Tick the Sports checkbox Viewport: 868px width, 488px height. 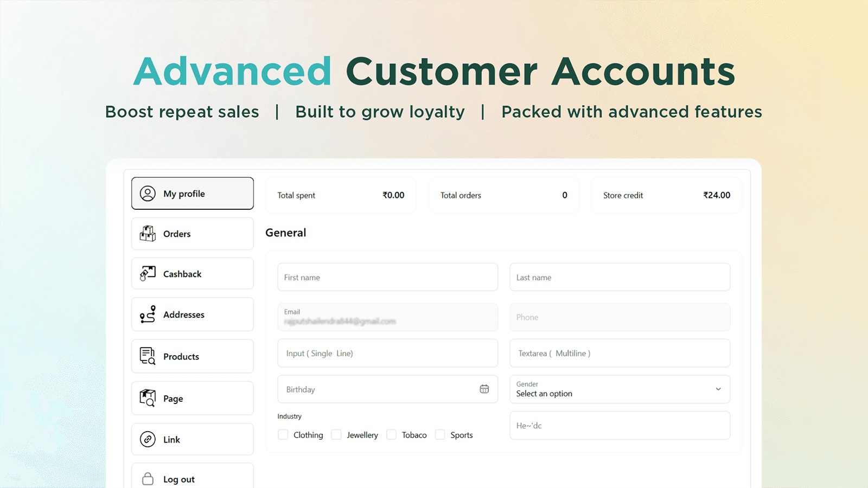tap(441, 434)
